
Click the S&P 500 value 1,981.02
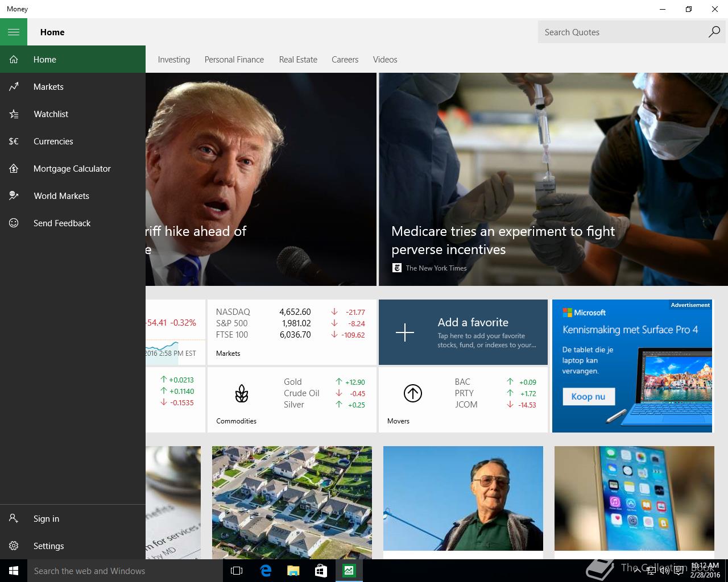(296, 323)
